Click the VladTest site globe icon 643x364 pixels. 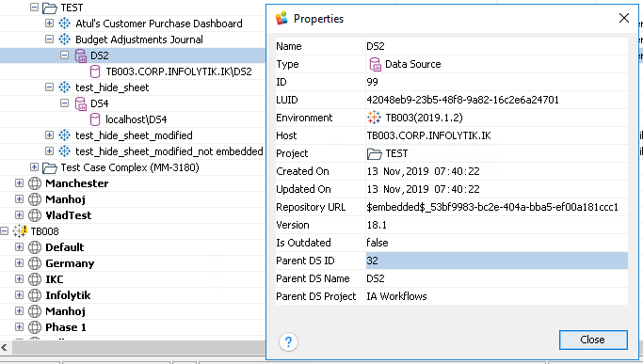pos(35,215)
